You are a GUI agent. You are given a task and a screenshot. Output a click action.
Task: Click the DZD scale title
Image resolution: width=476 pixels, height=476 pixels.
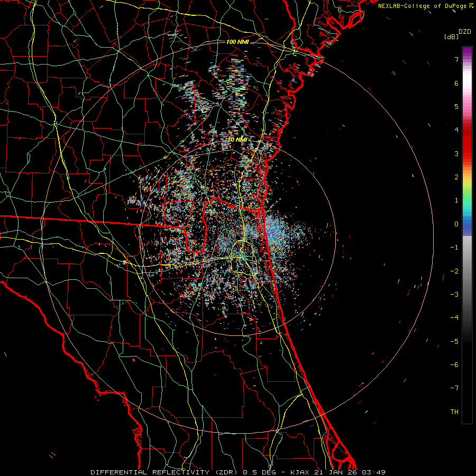pos(465,32)
